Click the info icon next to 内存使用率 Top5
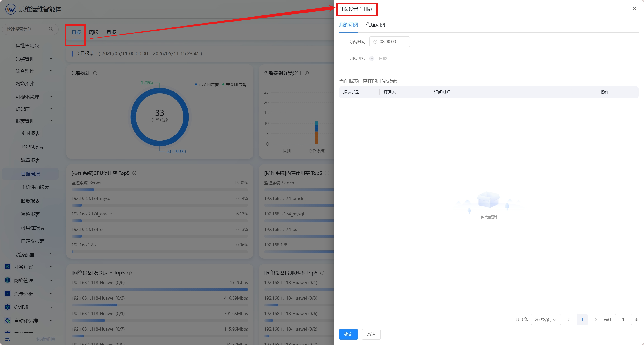Viewport: 644px width, 345px height. click(x=327, y=173)
